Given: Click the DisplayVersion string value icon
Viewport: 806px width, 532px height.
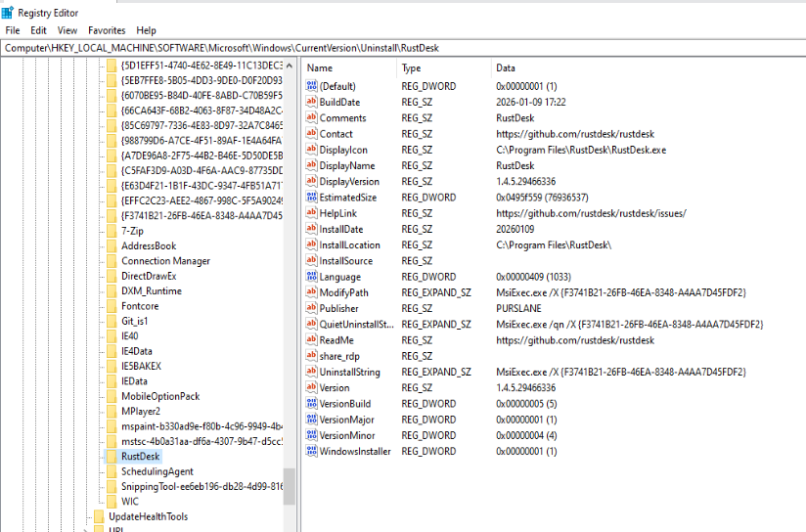Looking at the screenshot, I should coord(311,181).
